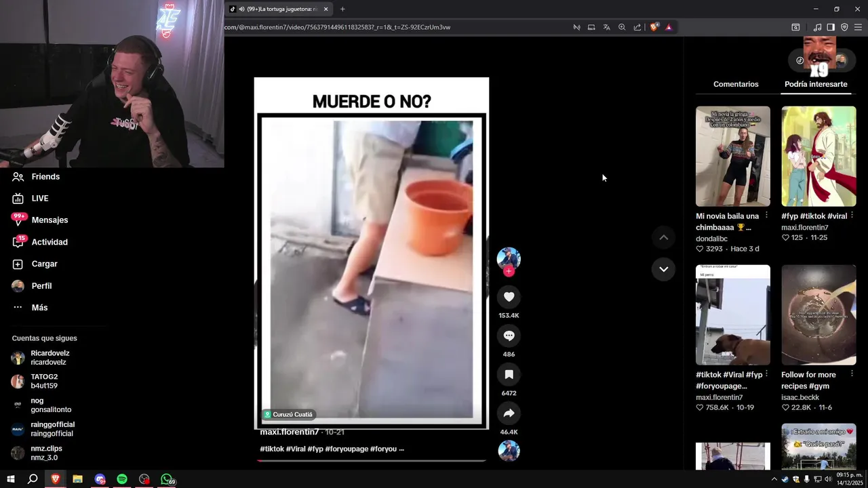Click the zoom magnifier icon in address bar
The width and height of the screenshot is (868, 488).
[x=622, y=27]
